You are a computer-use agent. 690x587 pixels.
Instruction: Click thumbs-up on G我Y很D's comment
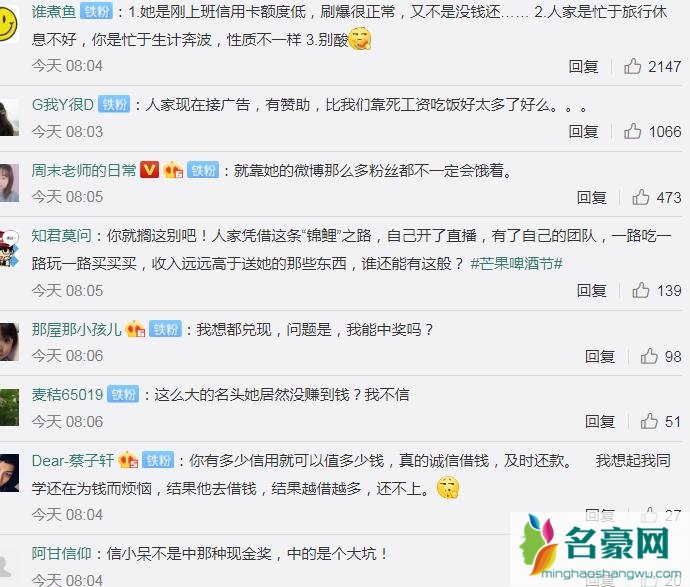[x=632, y=131]
